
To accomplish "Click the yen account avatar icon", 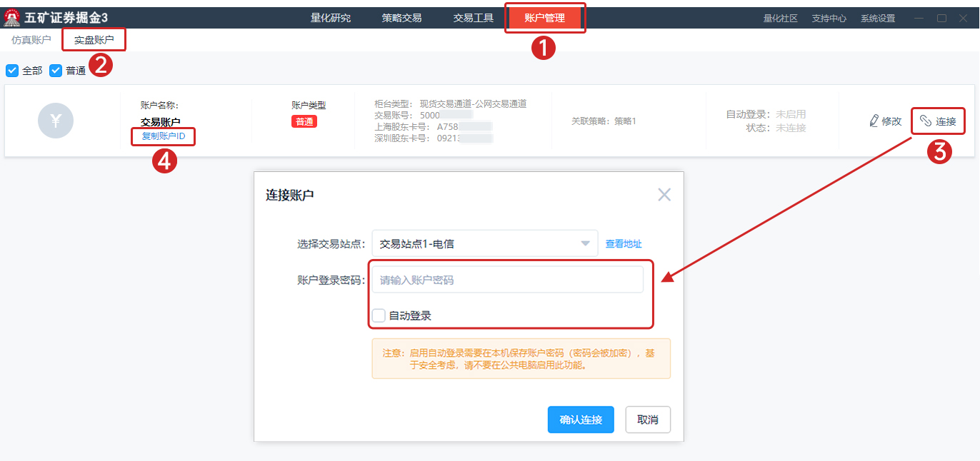I will tap(56, 121).
